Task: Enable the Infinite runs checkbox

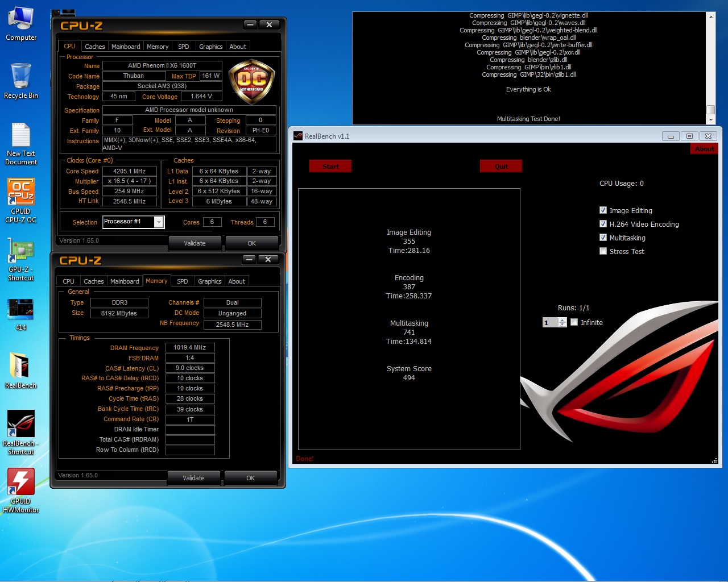Action: click(574, 322)
